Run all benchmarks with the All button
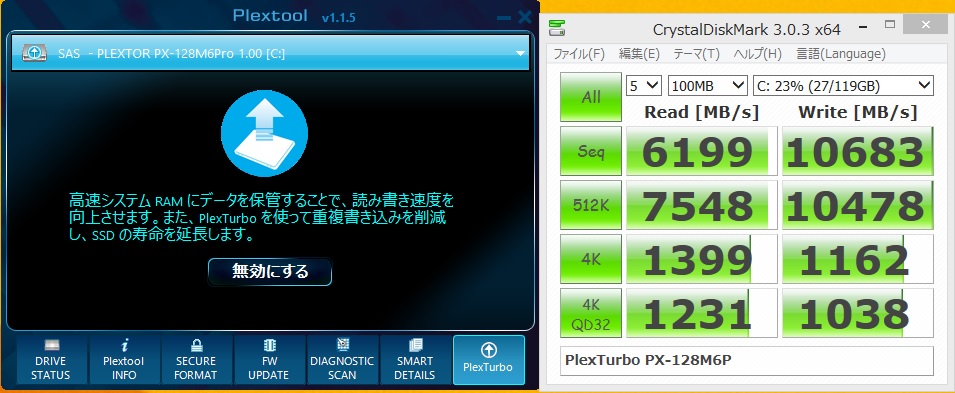955x393 pixels. point(591,97)
